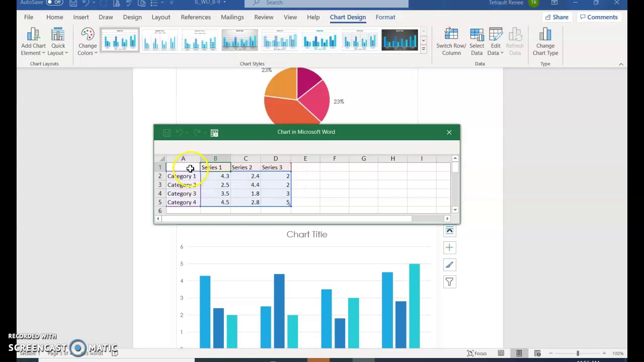Viewport: 644px width, 362px height.
Task: Click the Save icon in the title bar
Action: (73, 3)
